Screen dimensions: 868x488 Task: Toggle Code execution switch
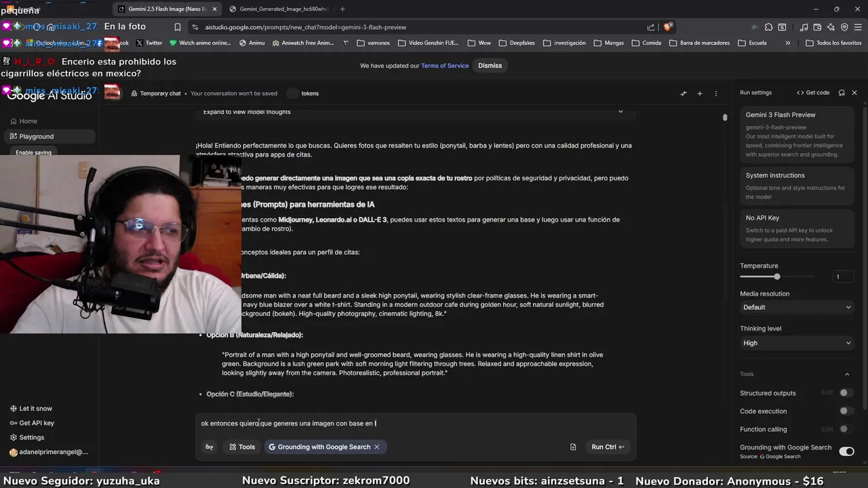[x=845, y=411]
